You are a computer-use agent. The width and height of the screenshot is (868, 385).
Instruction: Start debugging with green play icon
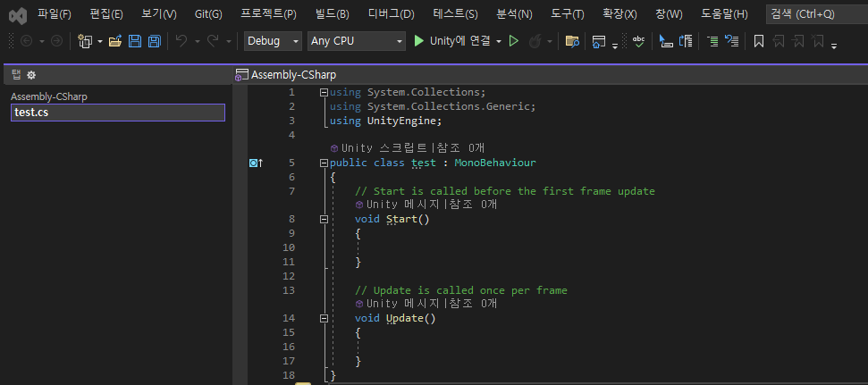(419, 41)
